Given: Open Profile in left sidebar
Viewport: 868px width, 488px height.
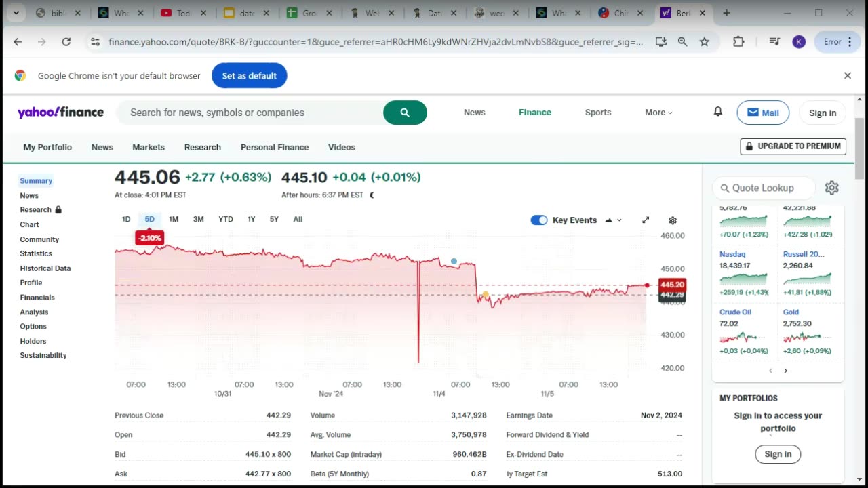Looking at the screenshot, I should click(31, 283).
